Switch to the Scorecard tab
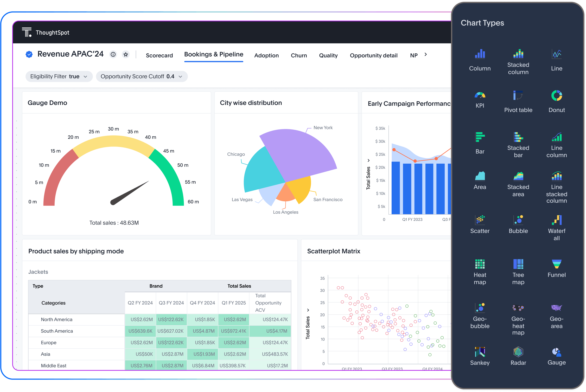 159,55
